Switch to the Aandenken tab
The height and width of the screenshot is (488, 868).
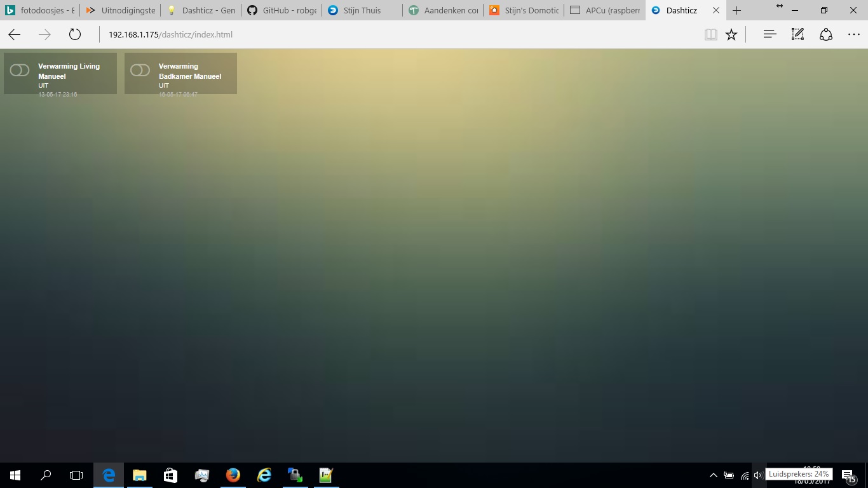point(443,10)
